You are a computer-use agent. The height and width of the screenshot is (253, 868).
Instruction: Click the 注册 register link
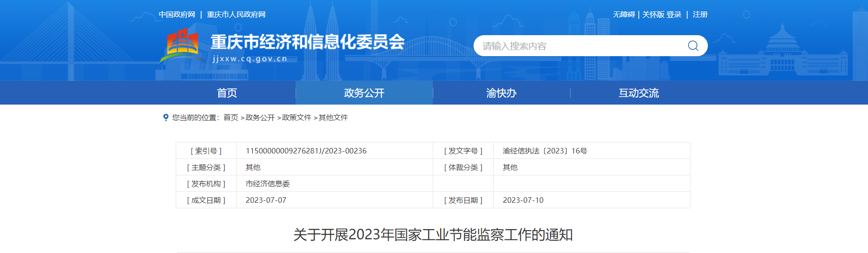700,15
